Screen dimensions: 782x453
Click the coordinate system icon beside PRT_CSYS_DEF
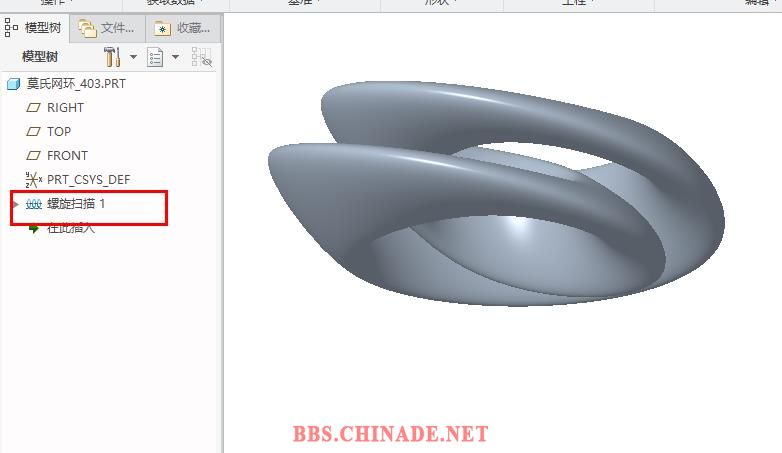33,179
